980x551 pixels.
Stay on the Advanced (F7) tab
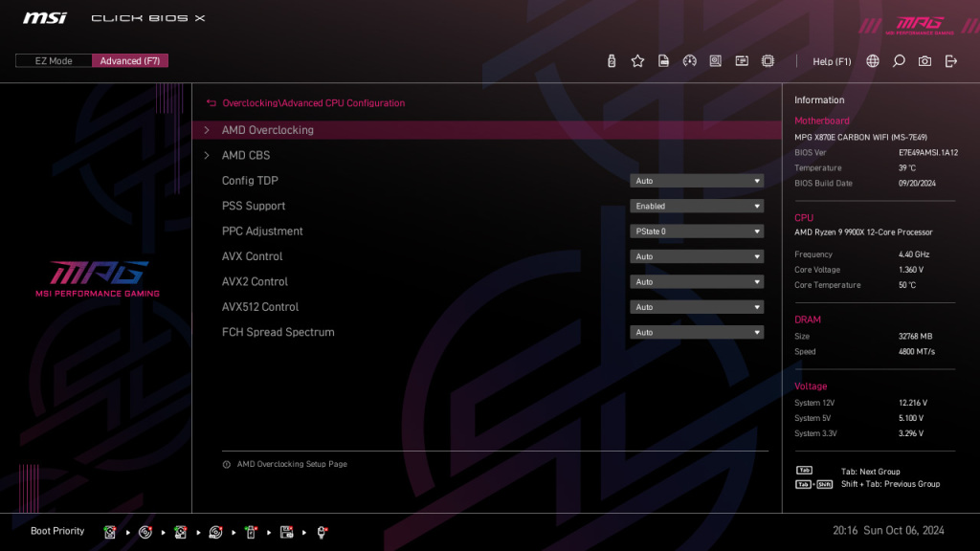[130, 59]
